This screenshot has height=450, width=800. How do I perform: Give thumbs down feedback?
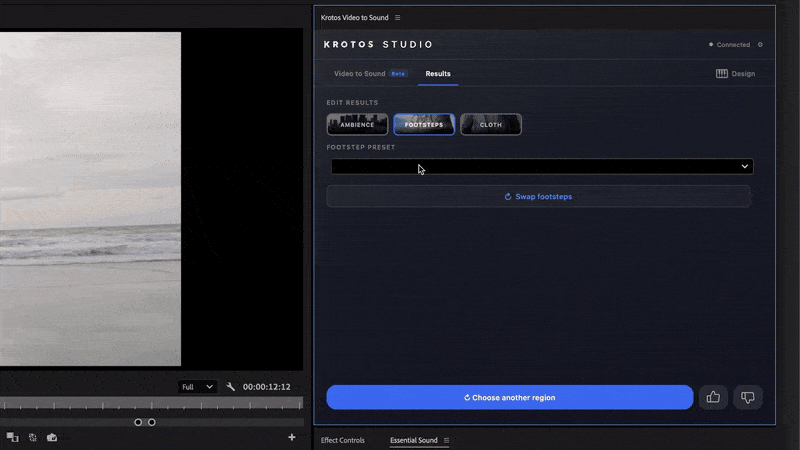[x=747, y=397]
